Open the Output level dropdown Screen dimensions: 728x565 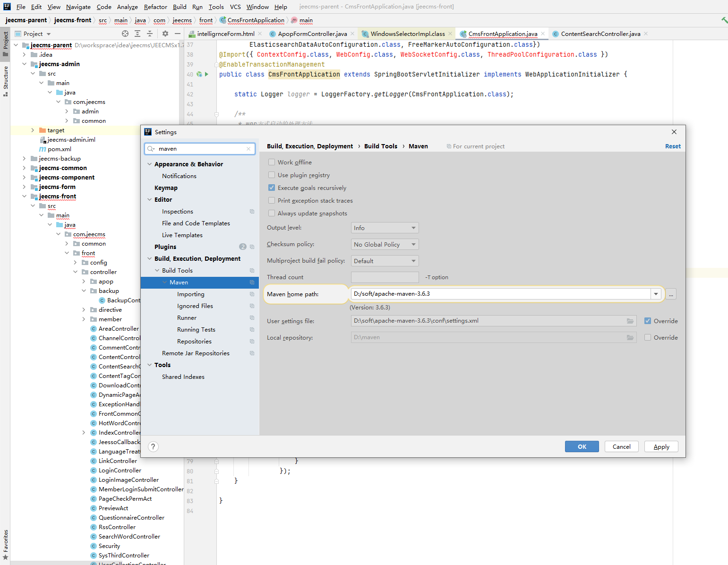(385, 228)
